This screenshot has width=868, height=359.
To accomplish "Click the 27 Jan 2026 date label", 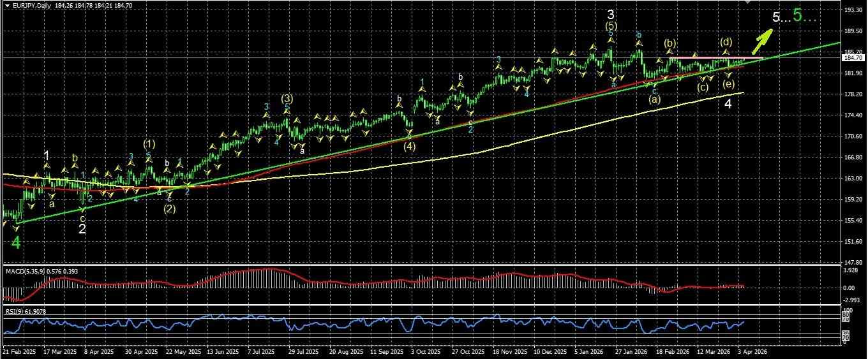I will pos(630,351).
